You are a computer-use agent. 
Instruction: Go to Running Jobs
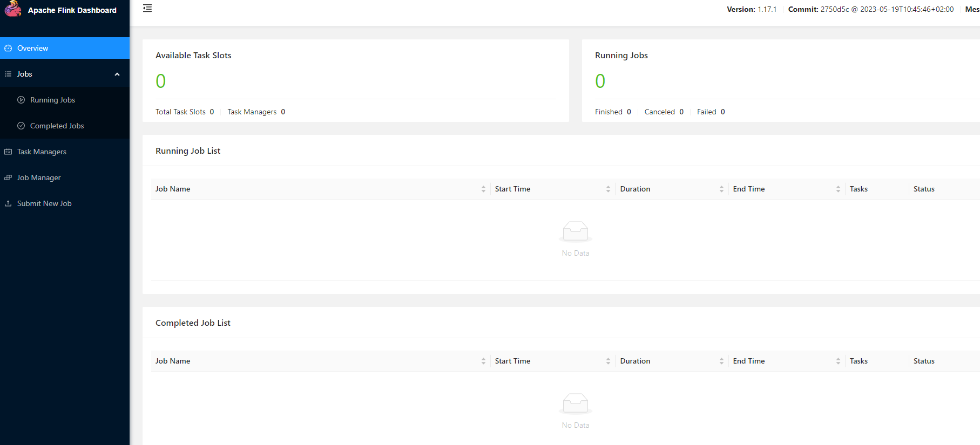click(65, 100)
